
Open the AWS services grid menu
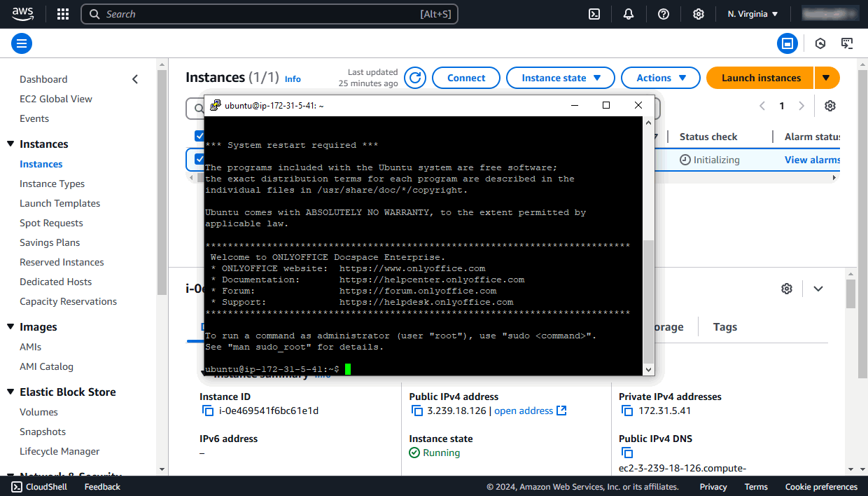coord(62,14)
